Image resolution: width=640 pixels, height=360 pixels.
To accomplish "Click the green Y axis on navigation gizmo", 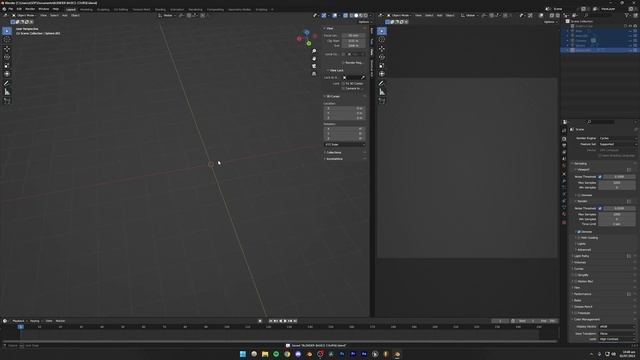I will pyautogui.click(x=309, y=43).
